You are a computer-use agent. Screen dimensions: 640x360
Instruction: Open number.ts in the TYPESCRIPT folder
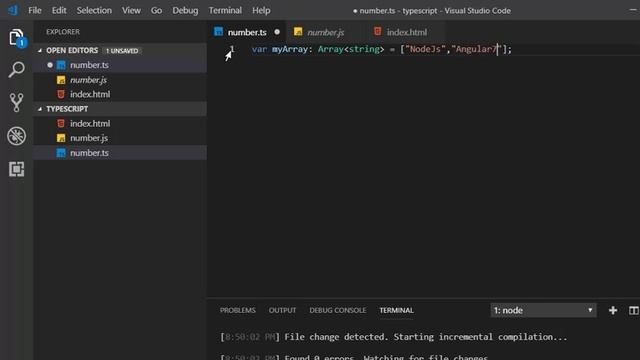120,153
